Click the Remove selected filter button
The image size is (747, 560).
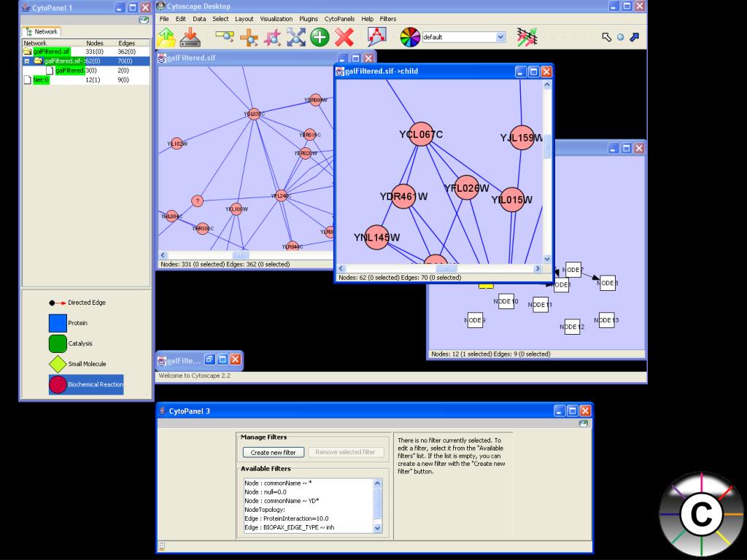(x=345, y=452)
